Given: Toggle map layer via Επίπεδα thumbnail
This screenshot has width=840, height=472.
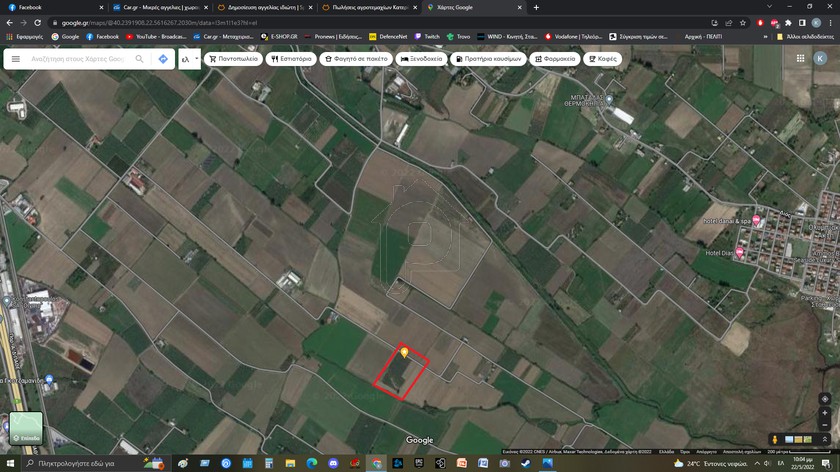Looking at the screenshot, I should point(26,428).
